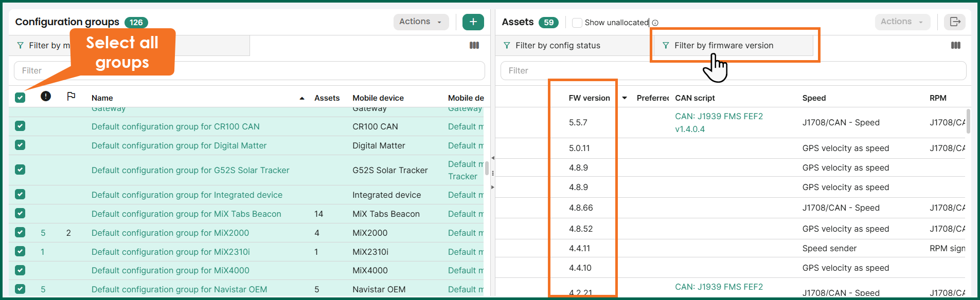This screenshot has height=300, width=980.
Task: Click the Assets panel filter text field
Action: tap(733, 70)
